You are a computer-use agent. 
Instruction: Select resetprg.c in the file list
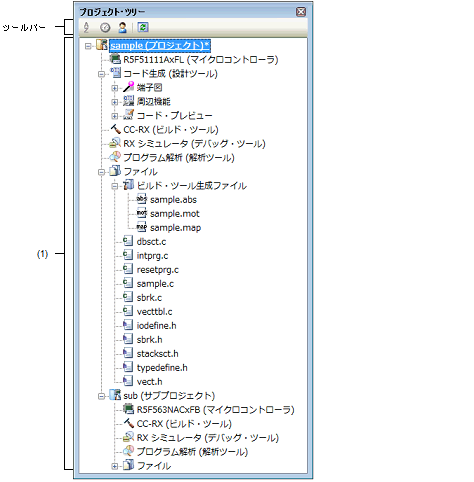[x=158, y=270]
